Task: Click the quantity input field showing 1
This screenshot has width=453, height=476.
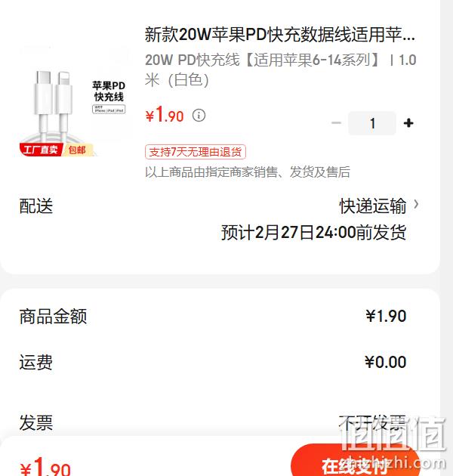Action: pos(372,123)
